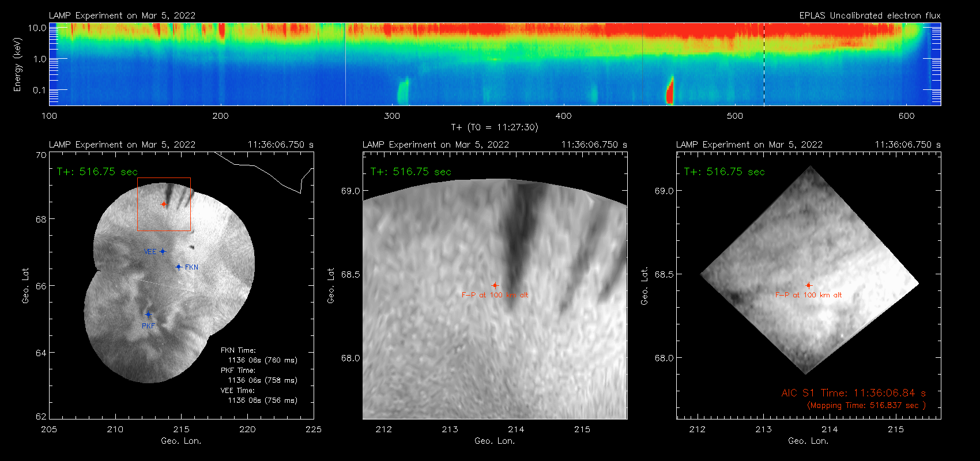This screenshot has height=461, width=980.
Task: Click the 'VEE Time:' label
Action: click(x=238, y=390)
